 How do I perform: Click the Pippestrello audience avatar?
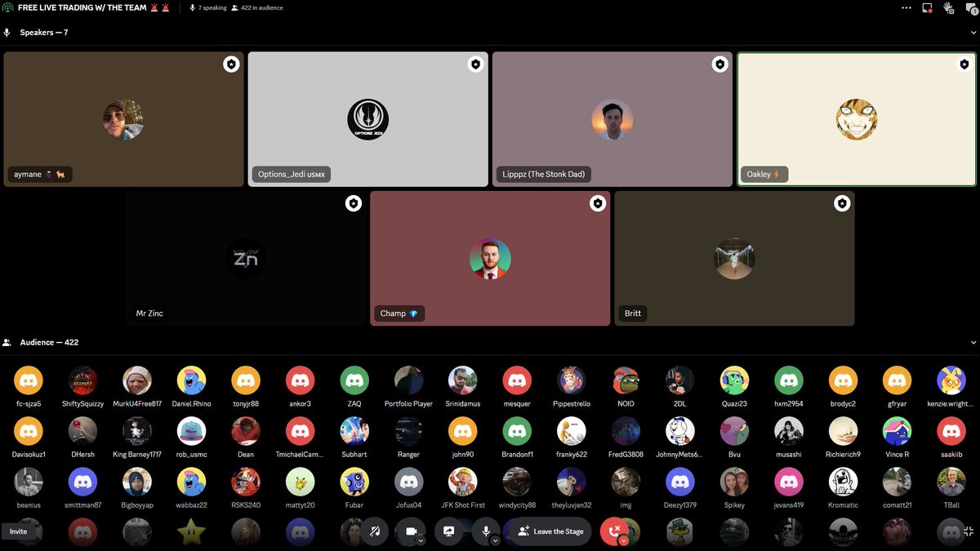[x=571, y=380]
